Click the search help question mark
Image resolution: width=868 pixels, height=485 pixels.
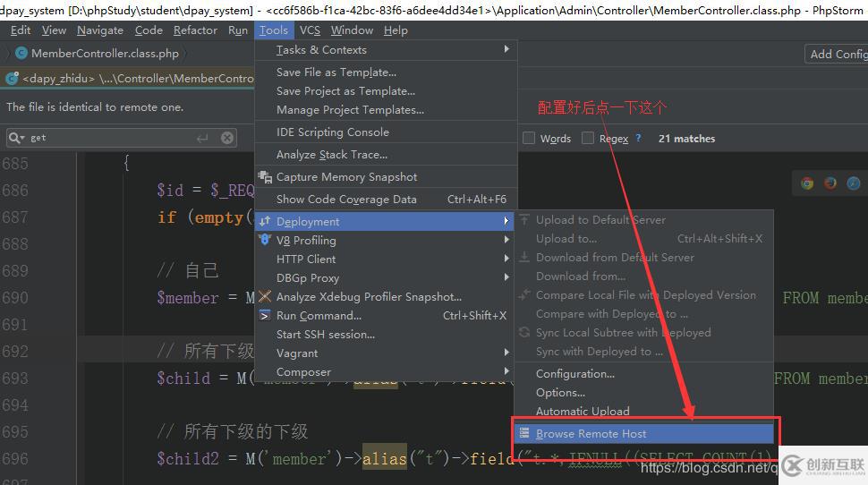(x=638, y=138)
